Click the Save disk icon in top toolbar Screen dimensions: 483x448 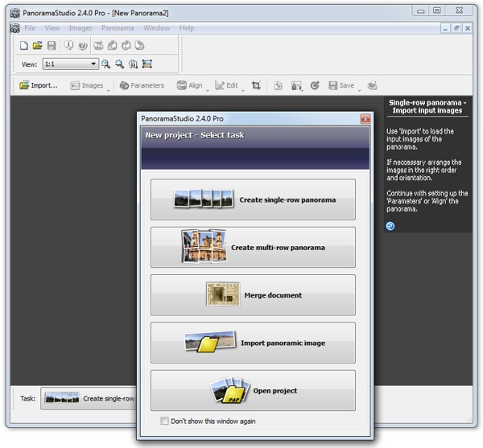51,46
